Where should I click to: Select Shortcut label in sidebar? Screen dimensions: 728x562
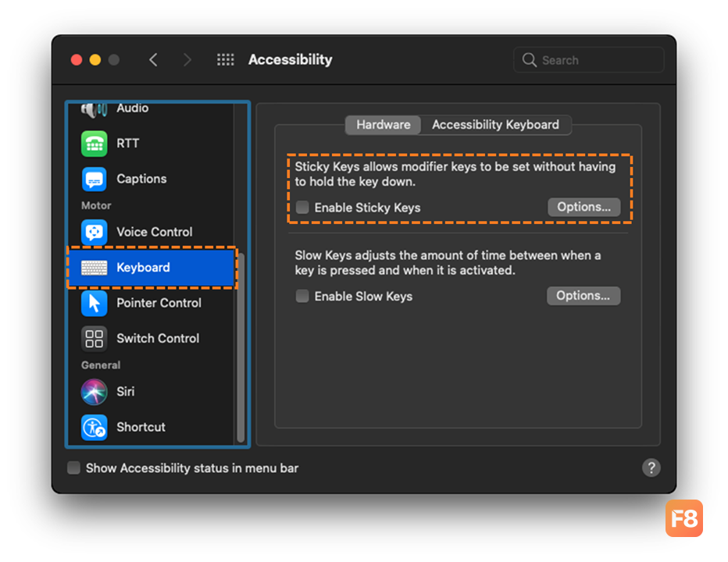[x=141, y=428]
